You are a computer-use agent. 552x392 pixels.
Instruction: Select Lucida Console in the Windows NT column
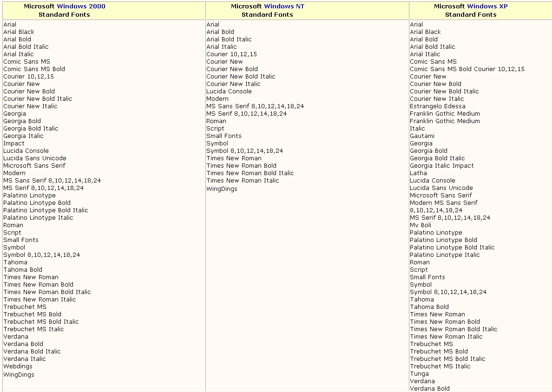[229, 91]
